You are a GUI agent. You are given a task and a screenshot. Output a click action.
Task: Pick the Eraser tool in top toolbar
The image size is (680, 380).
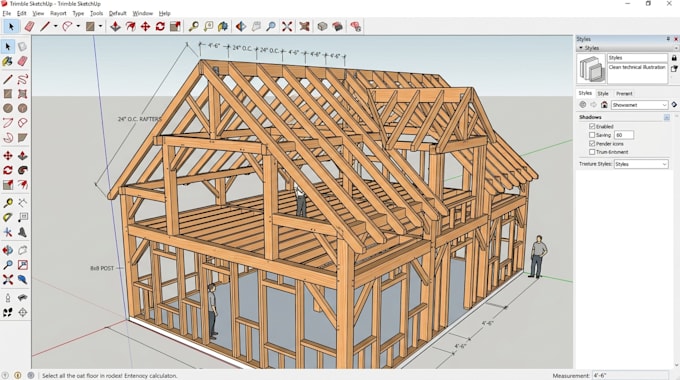pos(29,26)
